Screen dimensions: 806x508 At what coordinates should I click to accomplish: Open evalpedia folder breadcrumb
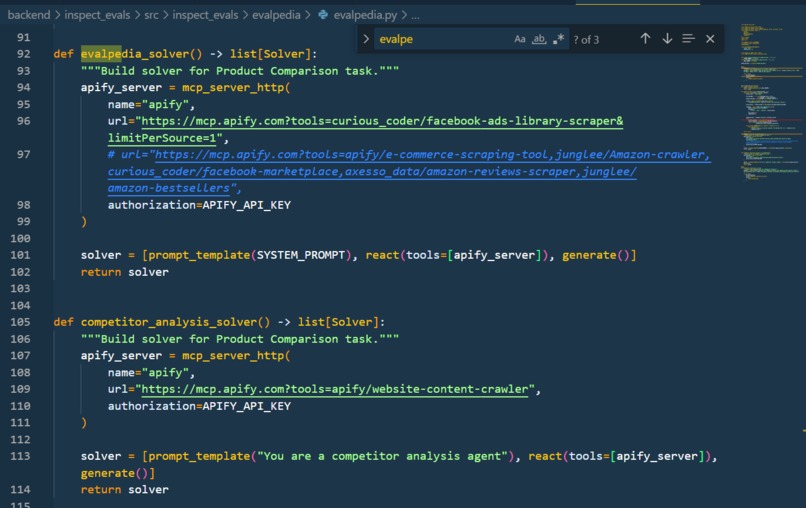[276, 15]
